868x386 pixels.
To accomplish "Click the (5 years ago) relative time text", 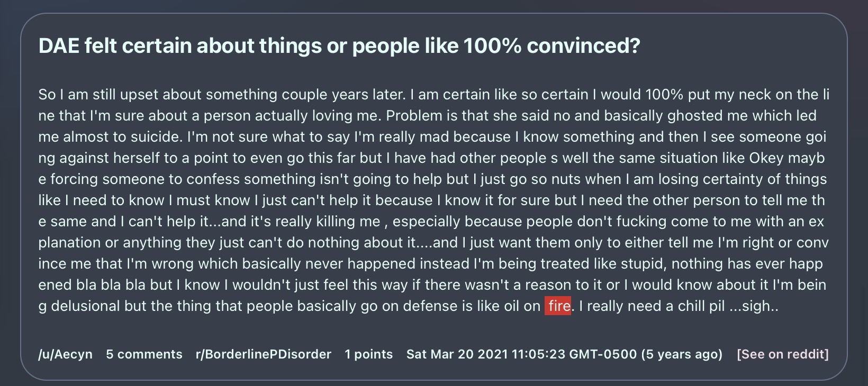I will tap(682, 354).
